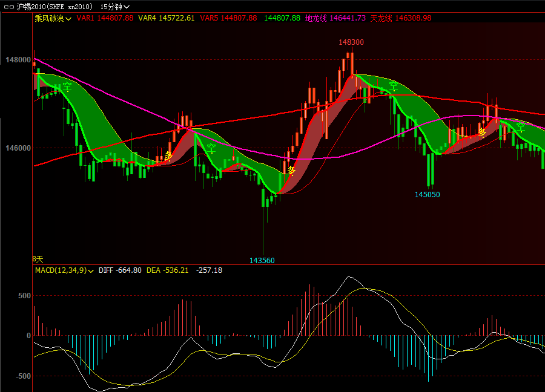The height and width of the screenshot is (392, 545).
Task: Click the MACD histogram value -257.18
Action: (x=209, y=270)
